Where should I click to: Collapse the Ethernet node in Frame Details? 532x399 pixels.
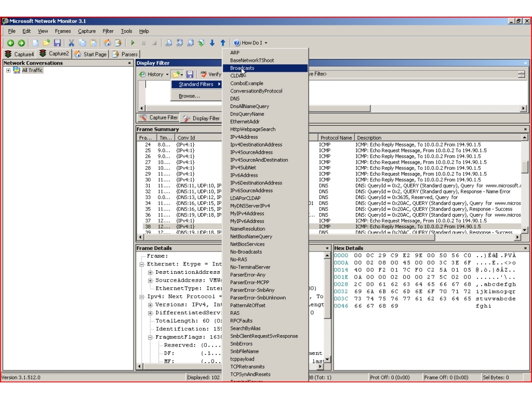tap(142, 264)
